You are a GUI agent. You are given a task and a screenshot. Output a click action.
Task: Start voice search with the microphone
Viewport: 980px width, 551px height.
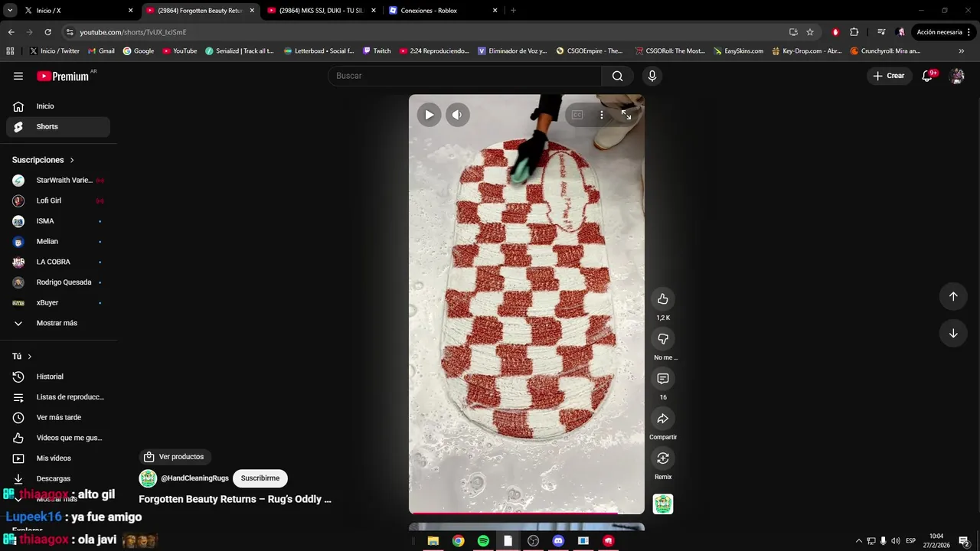point(652,76)
